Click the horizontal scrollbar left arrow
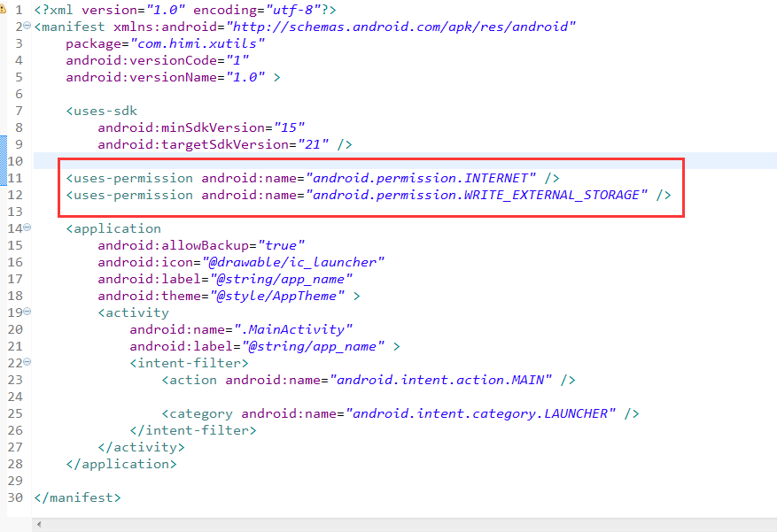This screenshot has width=777, height=532. [39, 524]
